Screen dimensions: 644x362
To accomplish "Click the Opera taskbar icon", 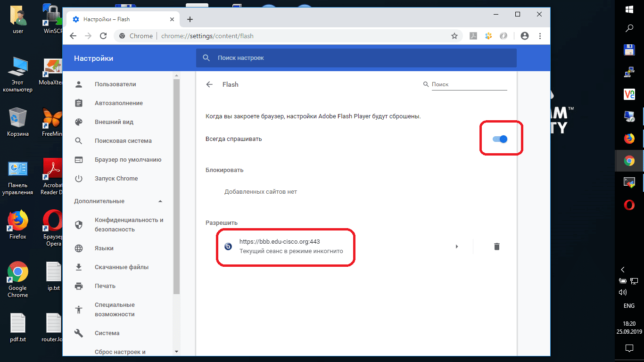I will pos(629,205).
